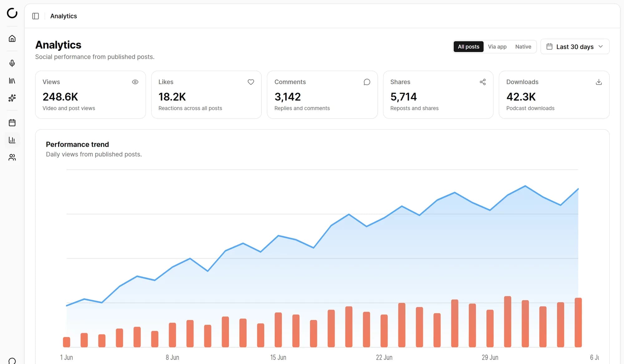Click the 3,142 comments value
Image resolution: width=624 pixels, height=364 pixels.
[288, 97]
